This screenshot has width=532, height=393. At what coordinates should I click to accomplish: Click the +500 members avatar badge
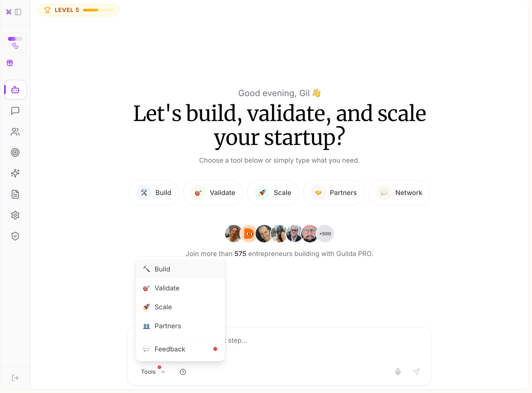tap(325, 234)
